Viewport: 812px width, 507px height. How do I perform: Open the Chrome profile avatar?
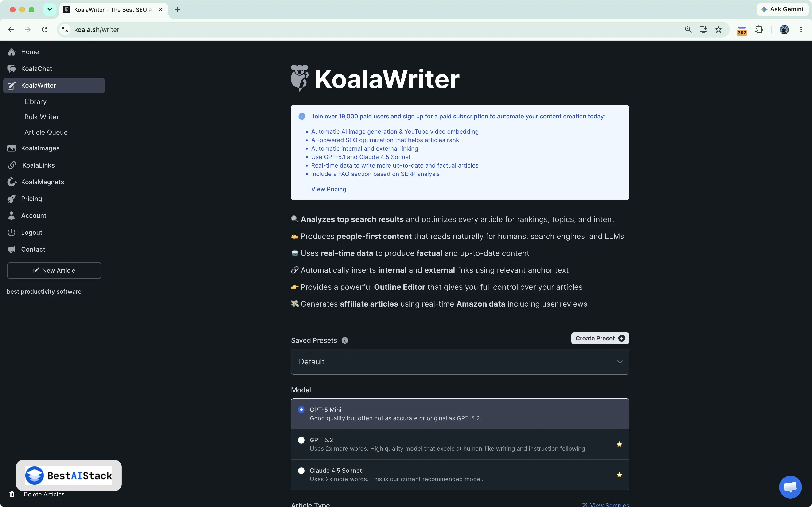tap(784, 30)
